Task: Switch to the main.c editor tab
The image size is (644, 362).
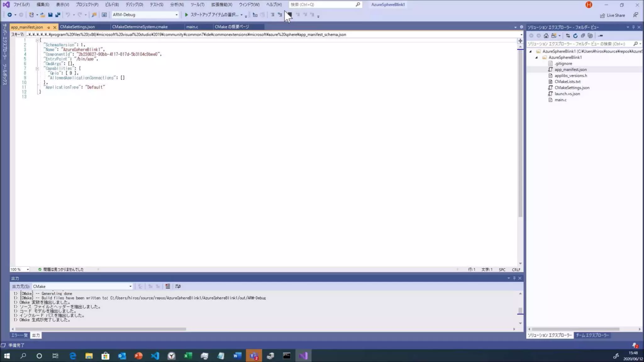Action: (192, 27)
